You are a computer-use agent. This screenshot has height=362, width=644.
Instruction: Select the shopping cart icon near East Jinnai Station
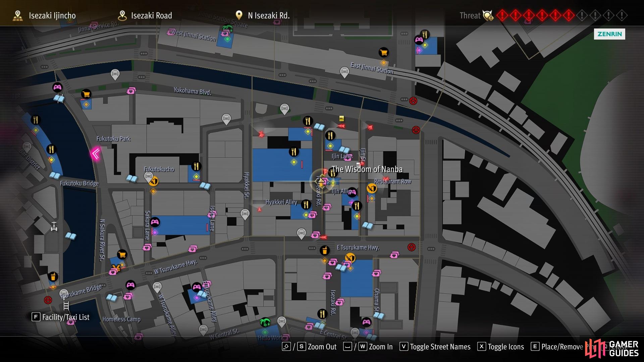coord(383,52)
